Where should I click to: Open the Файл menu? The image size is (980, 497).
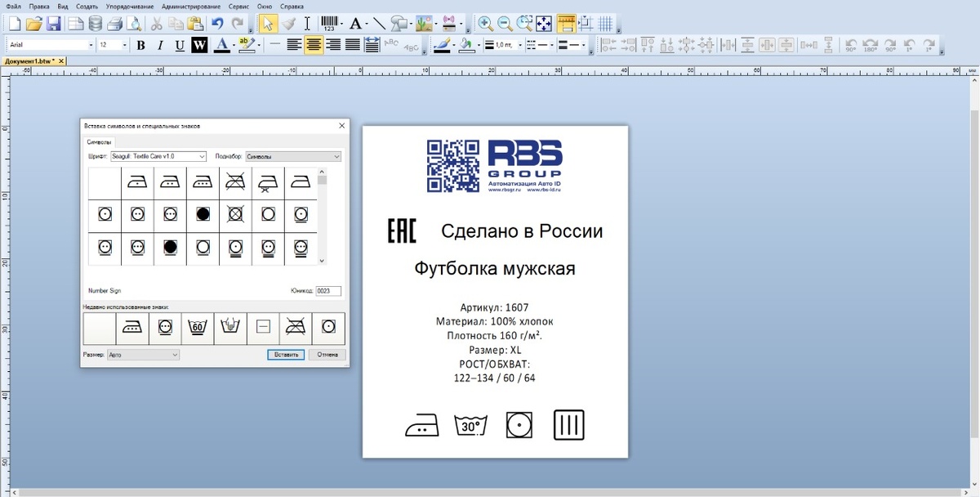[x=12, y=6]
